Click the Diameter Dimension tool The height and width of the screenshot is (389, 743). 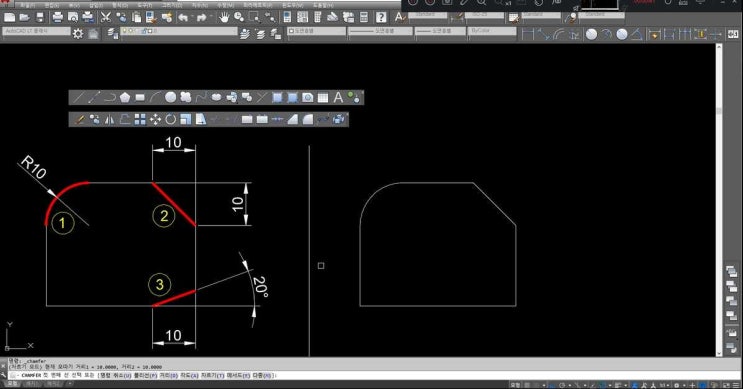(x=622, y=34)
